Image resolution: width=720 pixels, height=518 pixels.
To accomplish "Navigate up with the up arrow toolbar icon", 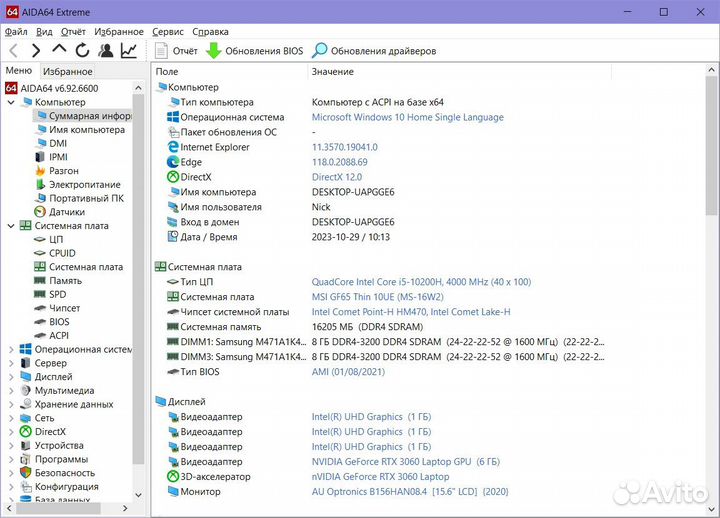I will click(x=59, y=50).
